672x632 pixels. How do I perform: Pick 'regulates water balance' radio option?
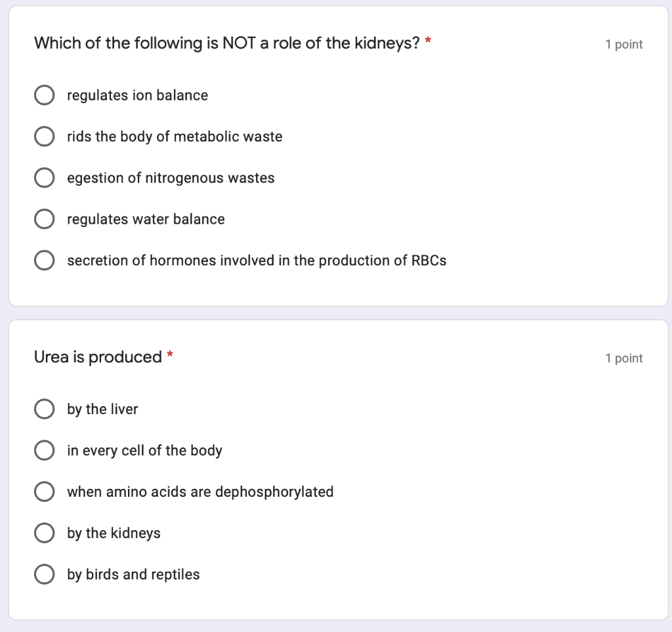[x=44, y=219]
